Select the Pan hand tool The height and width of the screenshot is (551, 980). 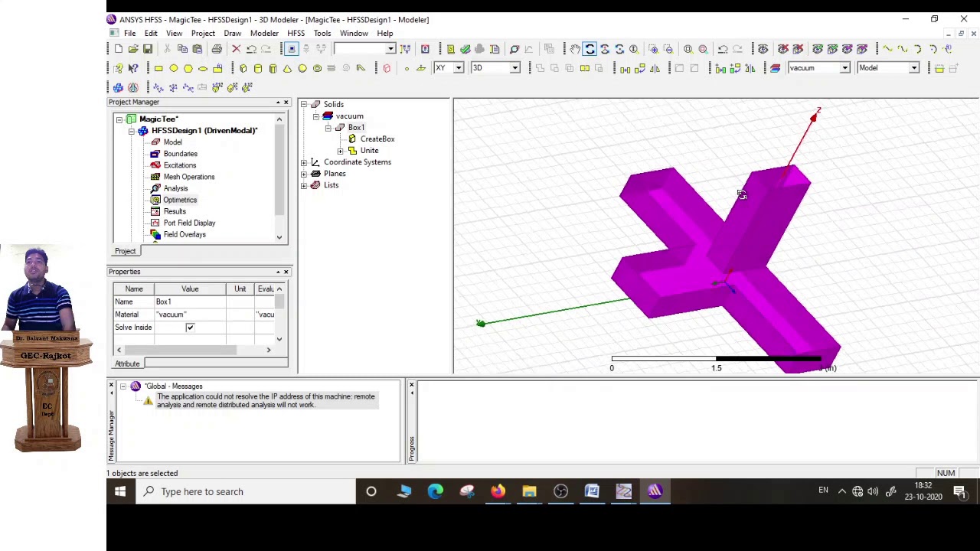coord(575,49)
